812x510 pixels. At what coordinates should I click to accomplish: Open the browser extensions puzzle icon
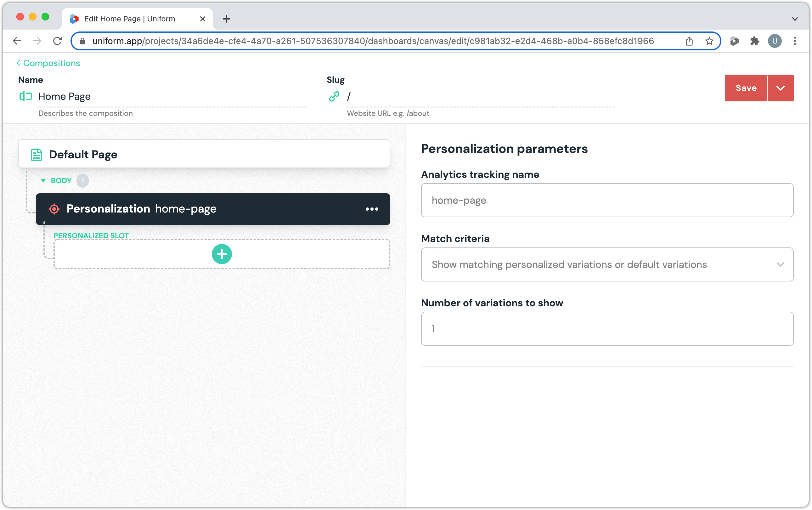coord(754,41)
